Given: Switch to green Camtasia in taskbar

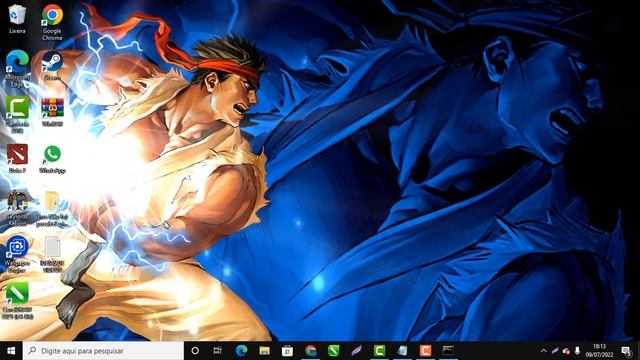Looking at the screenshot, I should 380,351.
